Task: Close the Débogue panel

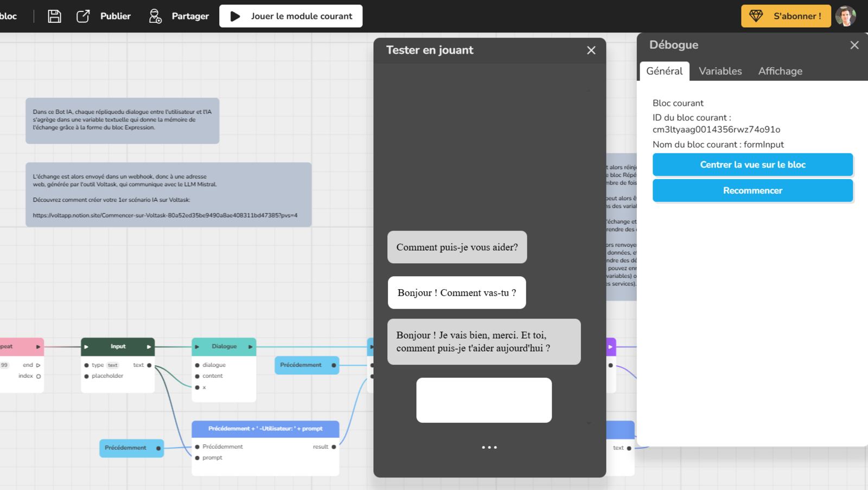Action: [x=854, y=45]
